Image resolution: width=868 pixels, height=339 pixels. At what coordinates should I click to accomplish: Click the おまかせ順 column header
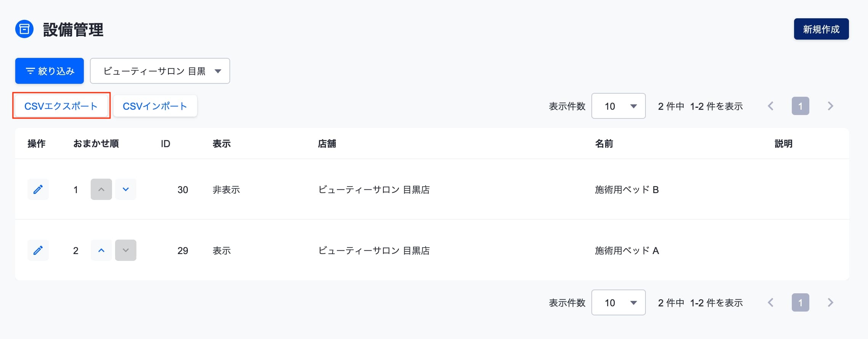pyautogui.click(x=96, y=144)
